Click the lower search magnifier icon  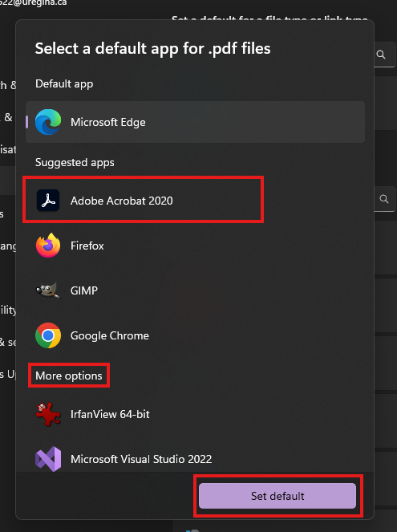384,199
